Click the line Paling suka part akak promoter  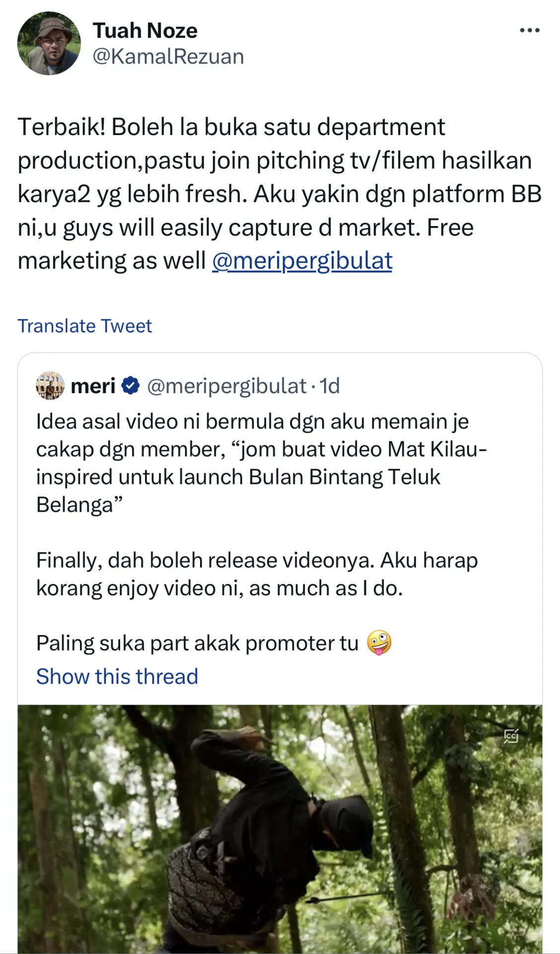point(197,643)
